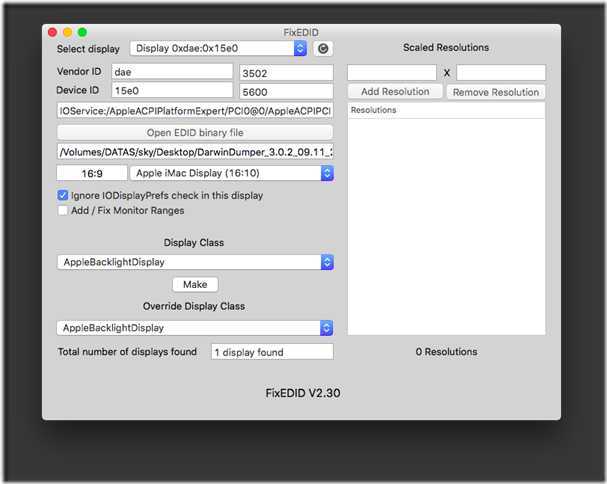Click the Vendor ID decimal field 3502
The width and height of the screenshot is (607, 484).
pyautogui.click(x=286, y=73)
